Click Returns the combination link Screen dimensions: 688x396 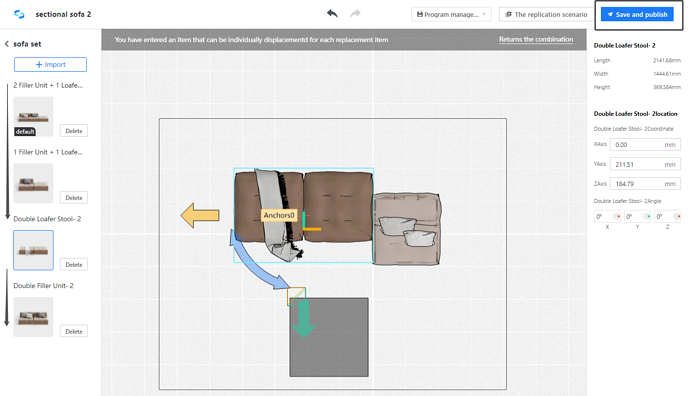536,39
